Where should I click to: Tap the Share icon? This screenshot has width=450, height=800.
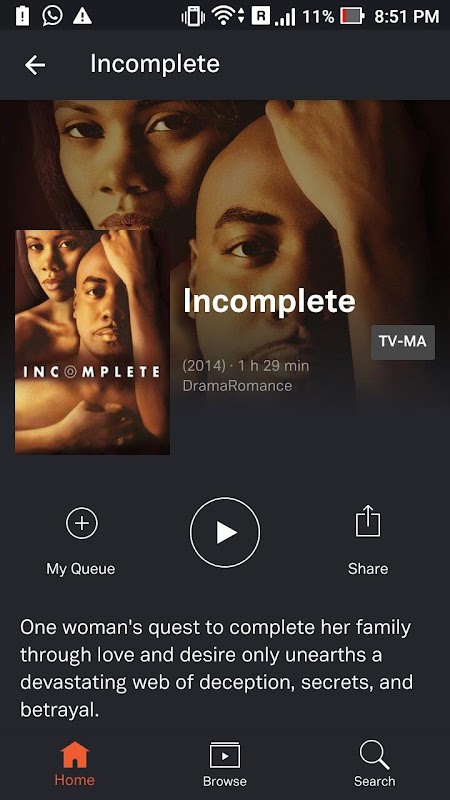pos(368,521)
